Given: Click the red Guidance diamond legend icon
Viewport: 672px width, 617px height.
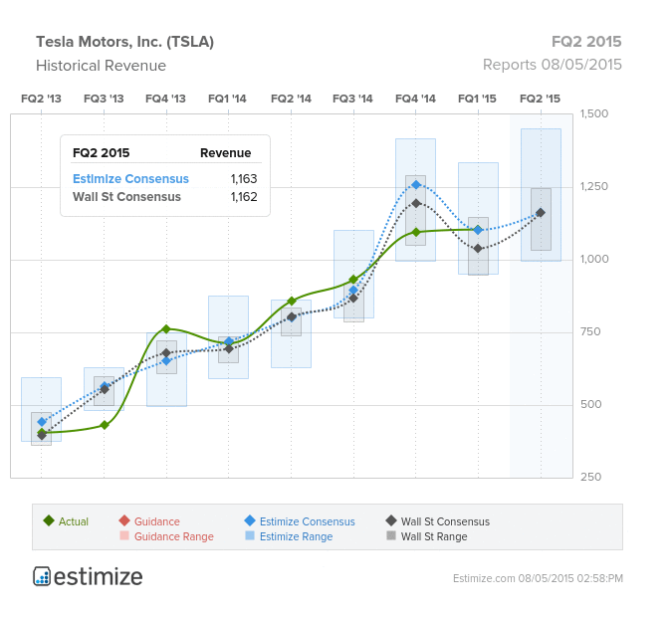Looking at the screenshot, I should pyautogui.click(x=124, y=521).
